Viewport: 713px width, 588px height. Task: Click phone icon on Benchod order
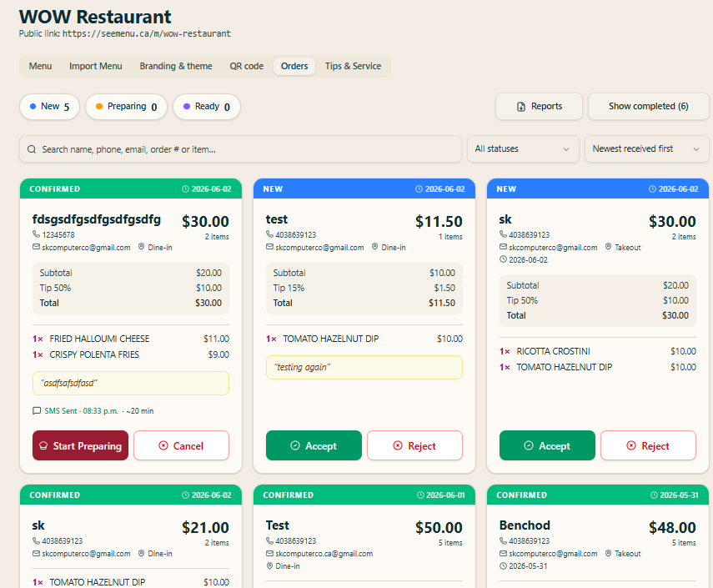[503, 540]
